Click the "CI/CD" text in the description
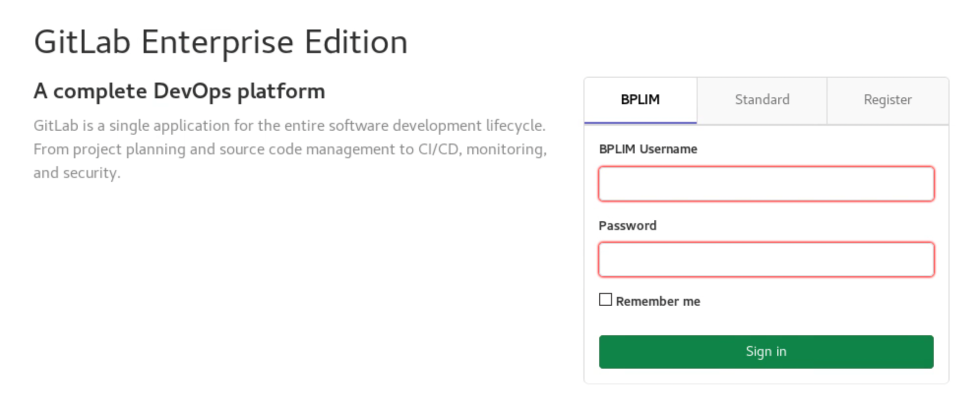Viewport: 980px width, 407px height. pyautogui.click(x=439, y=149)
